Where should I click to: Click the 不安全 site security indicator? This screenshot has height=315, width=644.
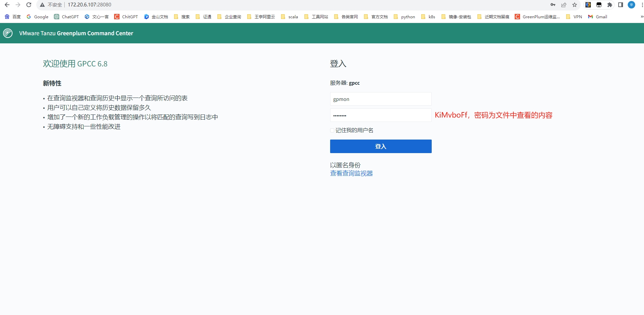coord(51,5)
